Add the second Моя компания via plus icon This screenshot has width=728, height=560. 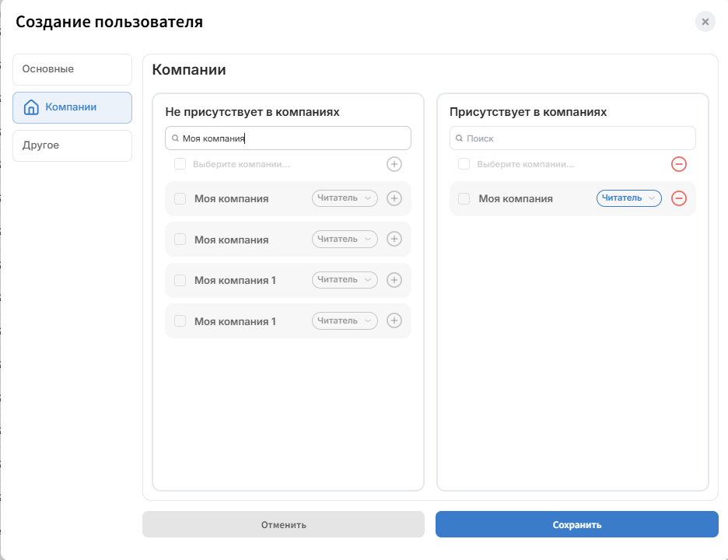[394, 239]
